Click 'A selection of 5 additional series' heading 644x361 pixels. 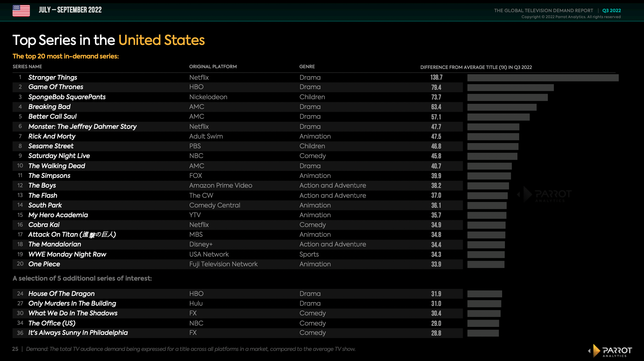click(82, 278)
